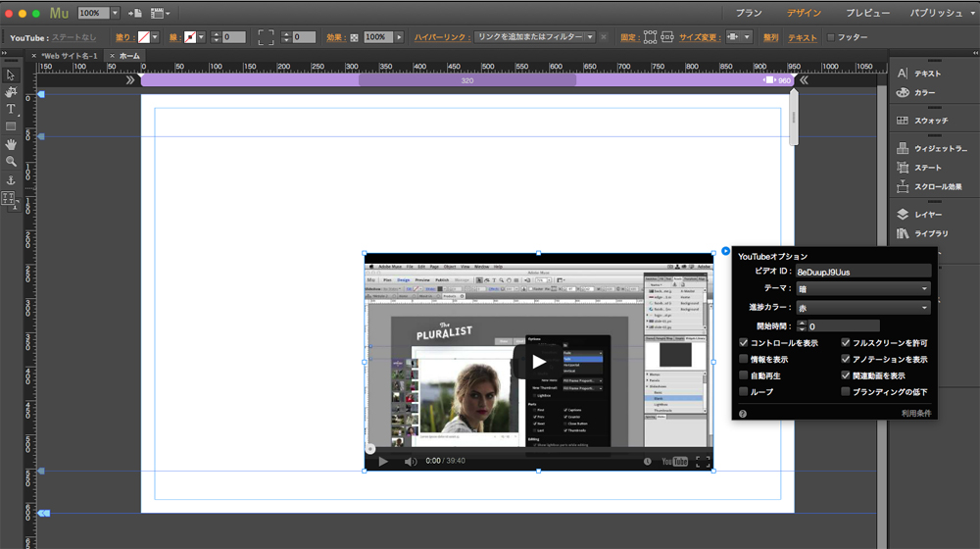Screen dimensions: 980x549
Task: Open the テーマ dropdown
Action: (x=862, y=289)
